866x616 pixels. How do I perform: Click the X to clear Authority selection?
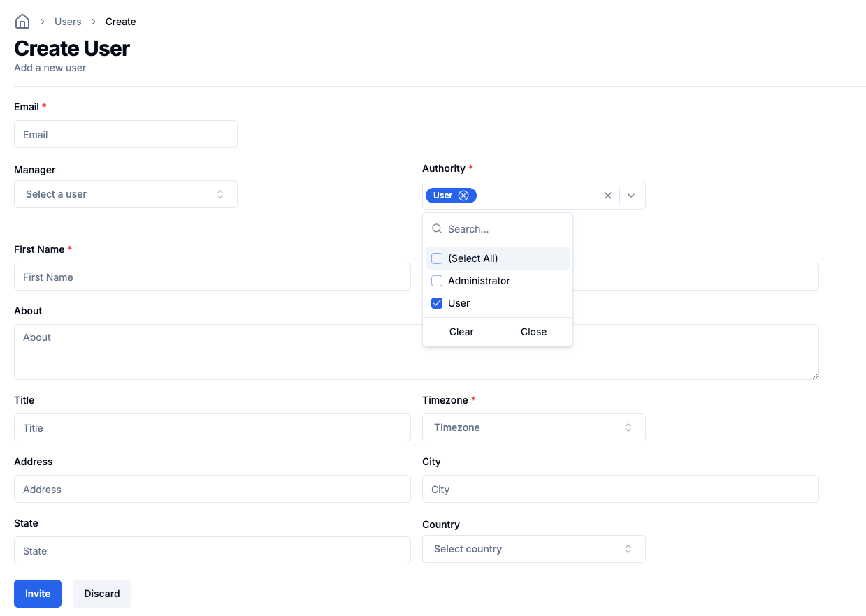click(x=607, y=196)
